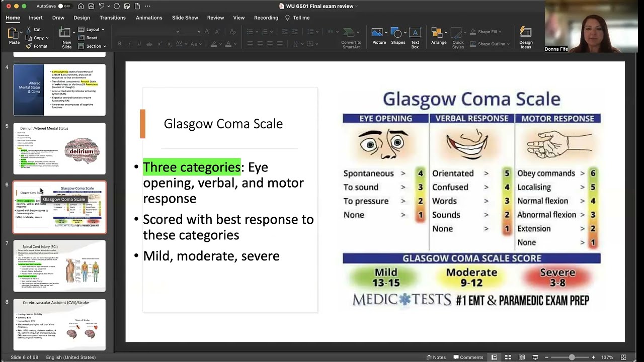644x362 pixels.
Task: Toggle Underline formatting
Action: (139, 44)
